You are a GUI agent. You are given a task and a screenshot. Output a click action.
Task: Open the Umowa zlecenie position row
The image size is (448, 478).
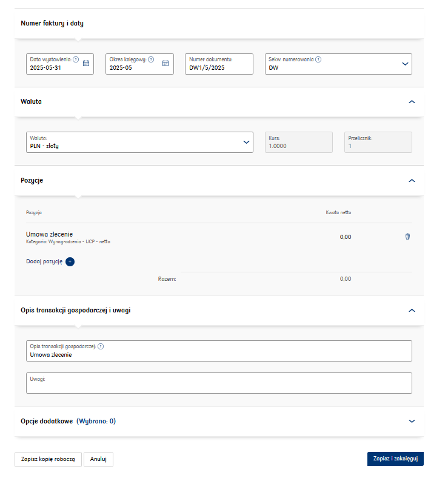click(x=219, y=237)
